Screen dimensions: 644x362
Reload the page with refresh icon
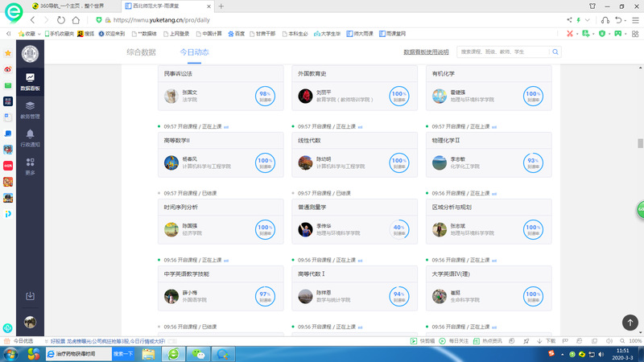61,20
